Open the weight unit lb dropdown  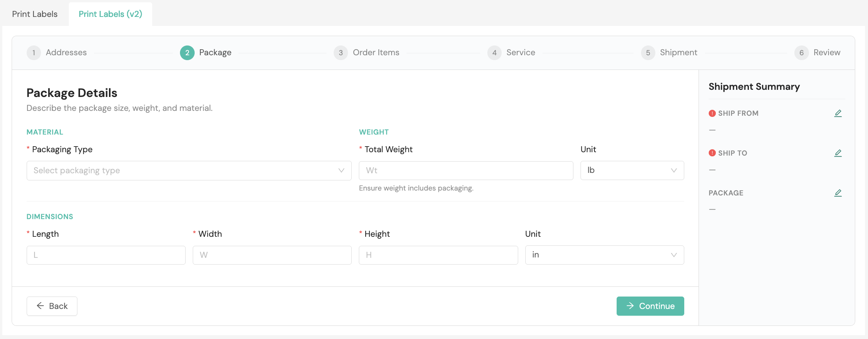tap(632, 171)
